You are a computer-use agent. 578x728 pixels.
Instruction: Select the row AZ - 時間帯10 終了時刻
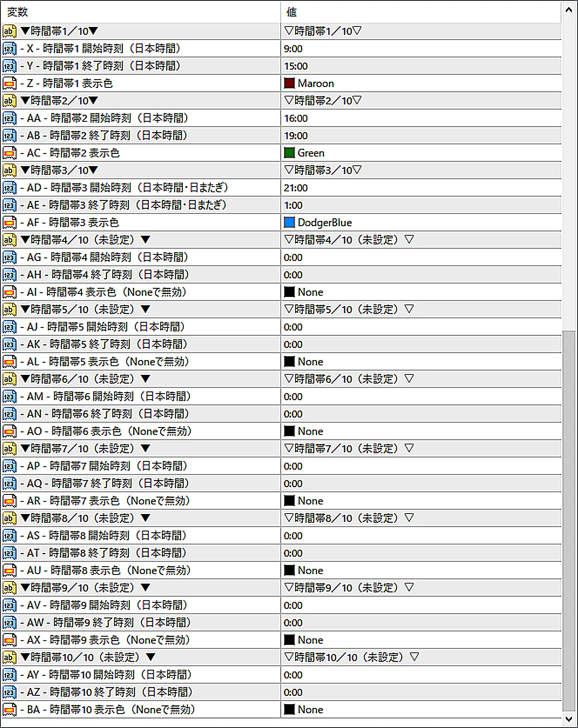[x=282, y=692]
